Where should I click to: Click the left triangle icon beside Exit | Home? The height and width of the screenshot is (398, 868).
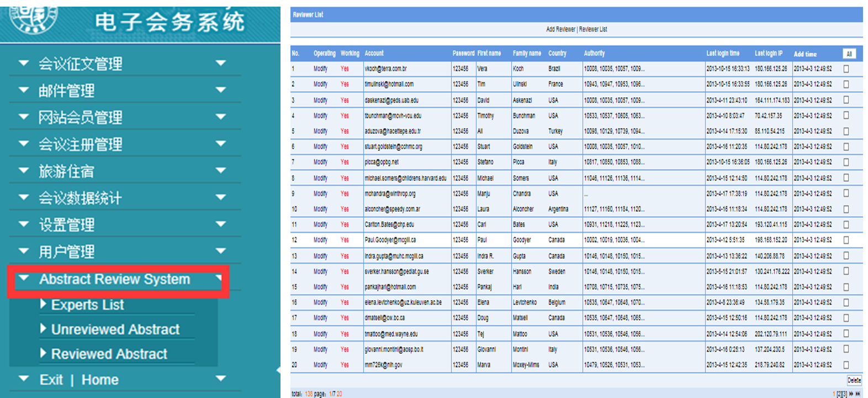[x=24, y=379]
